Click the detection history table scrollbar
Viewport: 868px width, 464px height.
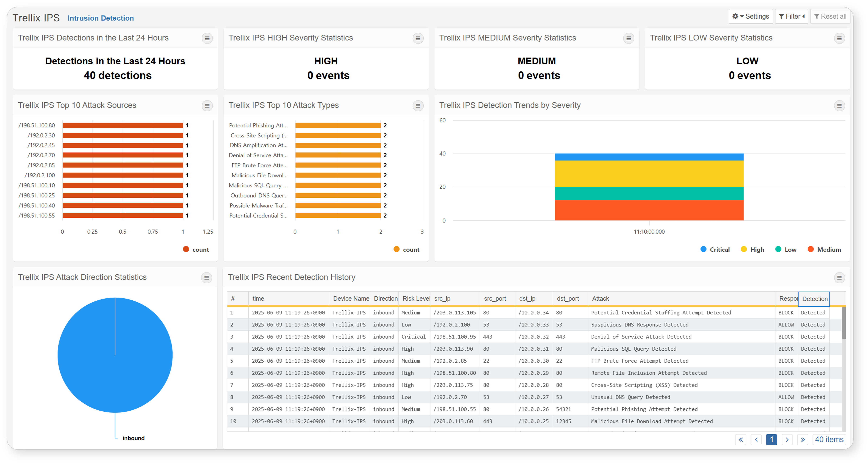(844, 323)
